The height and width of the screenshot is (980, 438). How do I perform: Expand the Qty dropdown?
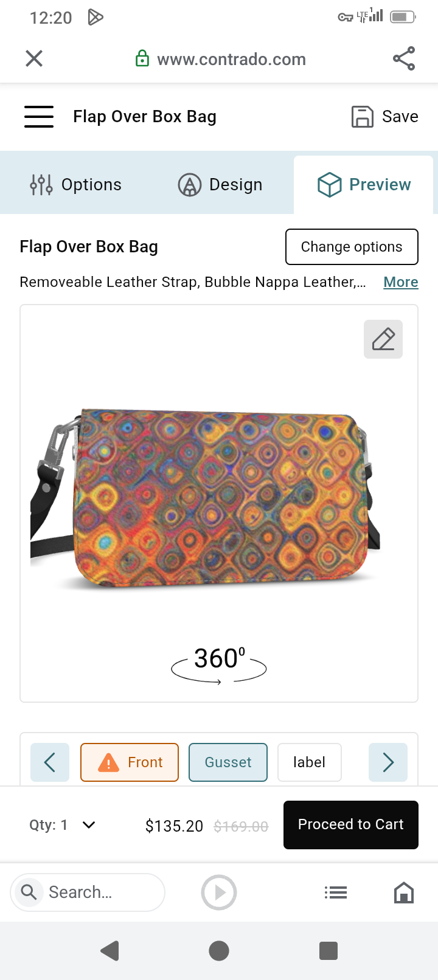click(x=63, y=825)
